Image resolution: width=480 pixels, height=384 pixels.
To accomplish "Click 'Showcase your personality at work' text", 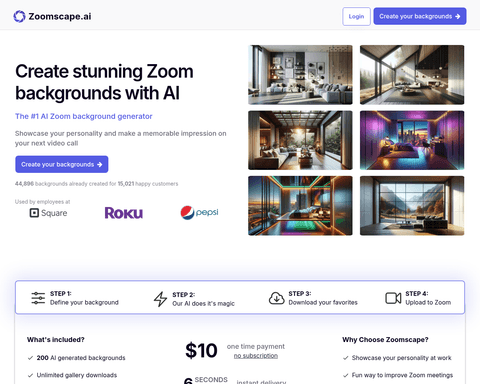I will point(402,358).
